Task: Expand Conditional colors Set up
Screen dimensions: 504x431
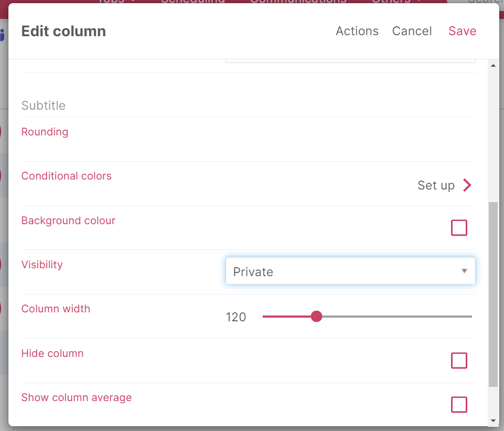Action: click(444, 185)
